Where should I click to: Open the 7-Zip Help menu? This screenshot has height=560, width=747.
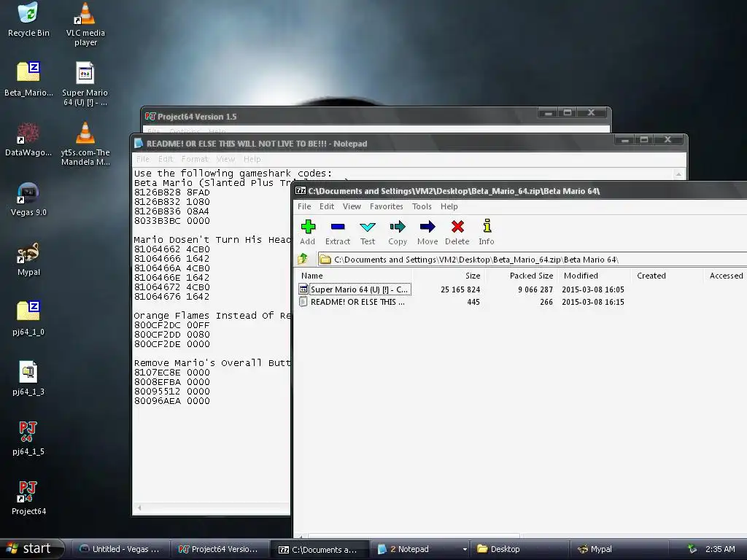coord(449,206)
